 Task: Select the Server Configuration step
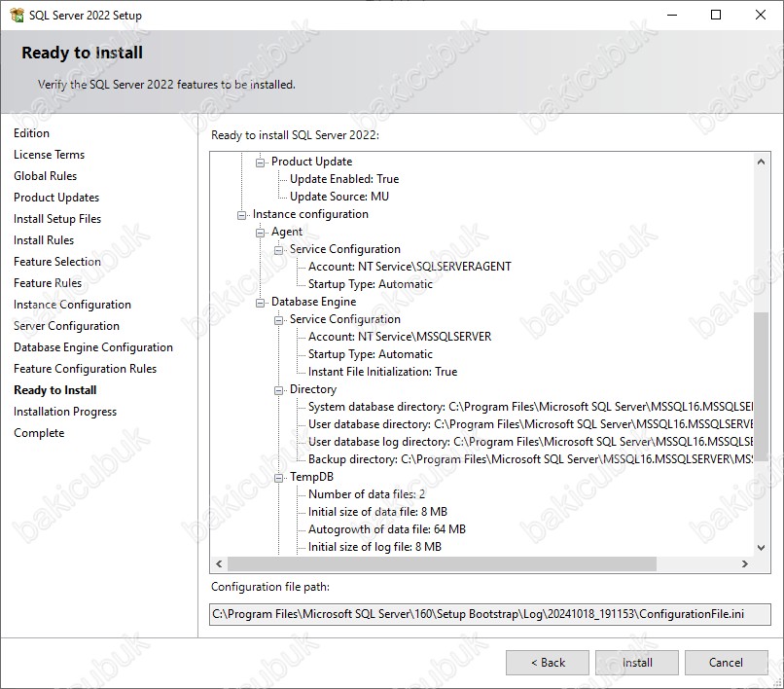66,326
